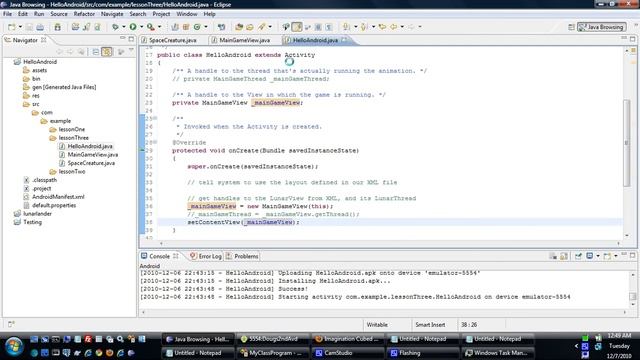Click the editor vertical scrollbar thumb
Image resolution: width=640 pixels, height=360 pixels.
tap(627, 143)
